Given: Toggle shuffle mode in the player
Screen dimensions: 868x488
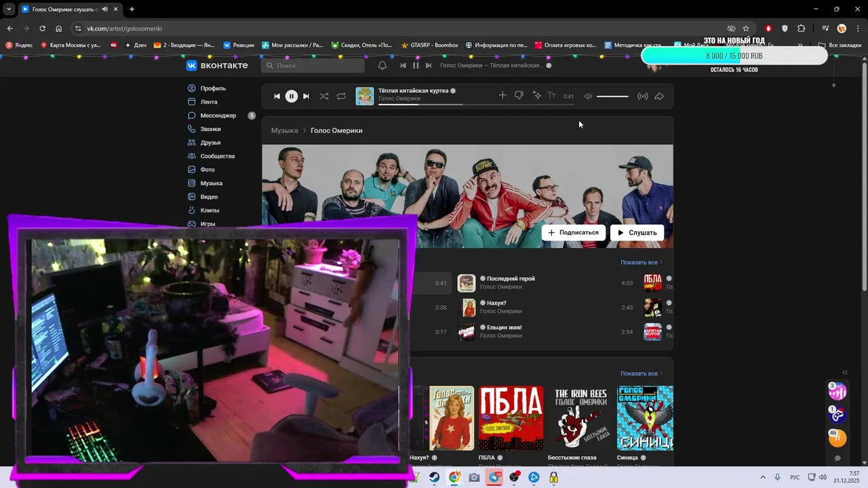Looking at the screenshot, I should (324, 96).
